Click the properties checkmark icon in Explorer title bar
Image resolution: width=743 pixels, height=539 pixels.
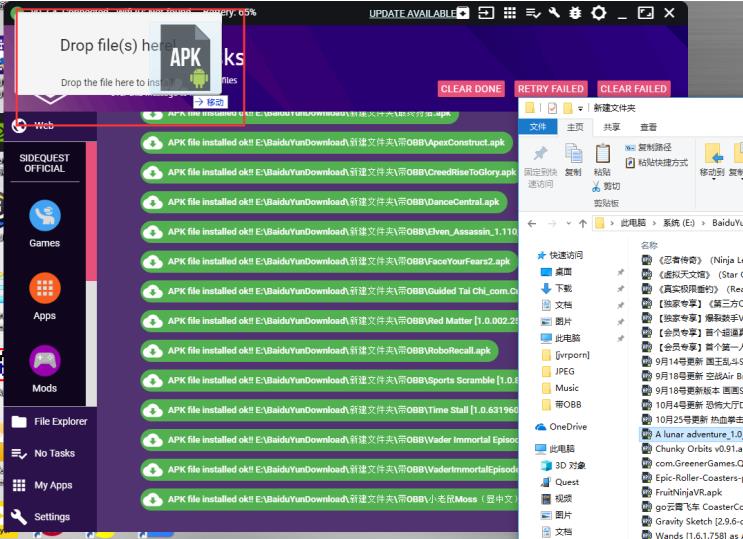[552, 108]
